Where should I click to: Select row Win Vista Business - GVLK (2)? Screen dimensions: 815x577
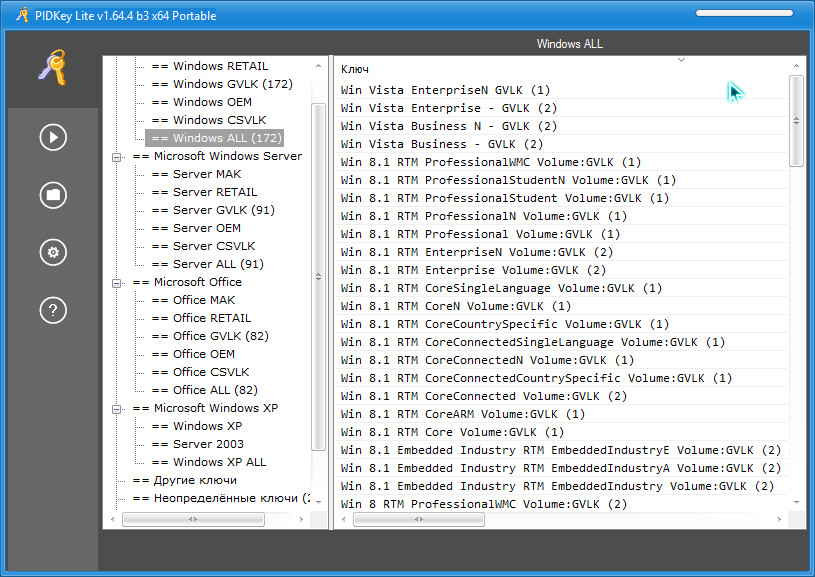click(x=561, y=144)
